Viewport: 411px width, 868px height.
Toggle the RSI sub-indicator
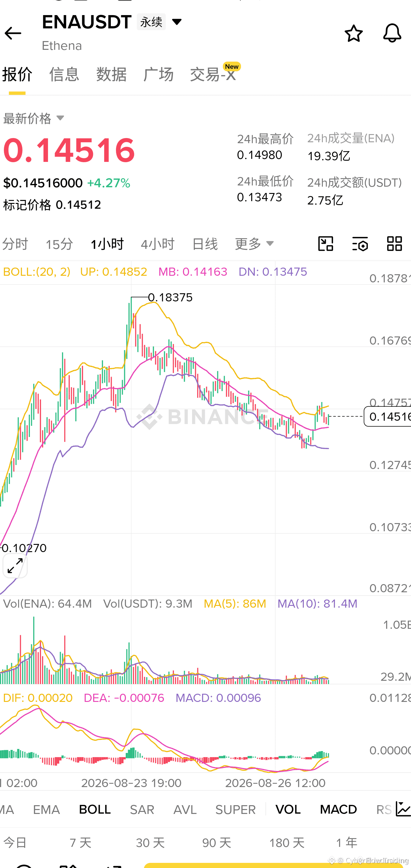coord(384,809)
